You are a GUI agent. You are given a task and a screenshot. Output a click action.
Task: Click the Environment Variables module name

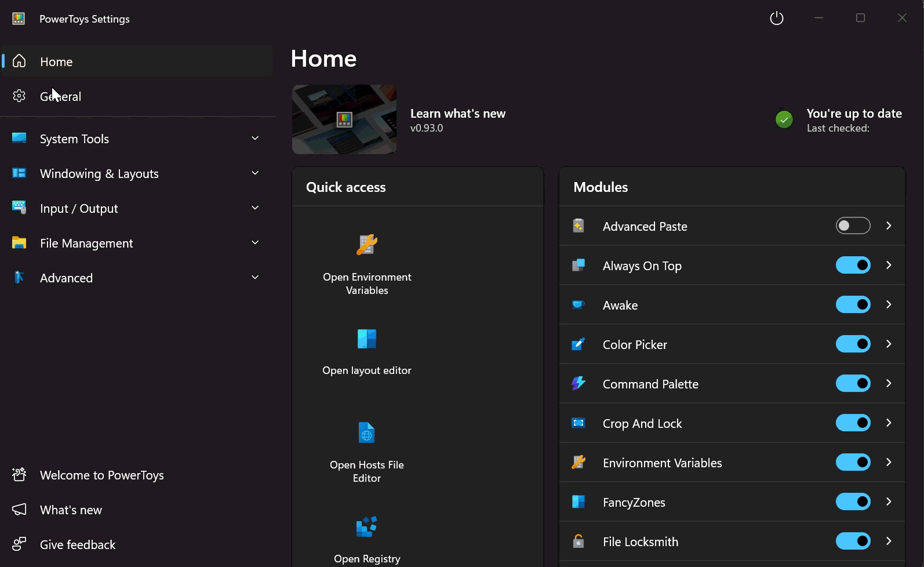(x=663, y=463)
